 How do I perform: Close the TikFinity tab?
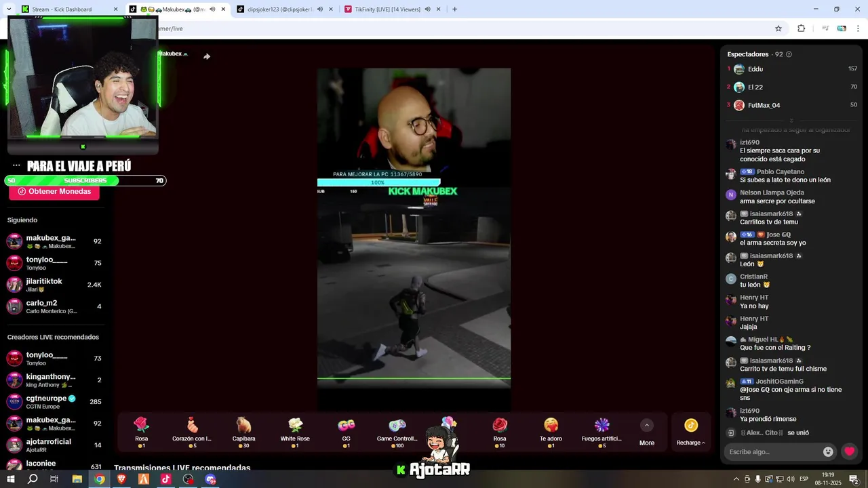point(439,9)
